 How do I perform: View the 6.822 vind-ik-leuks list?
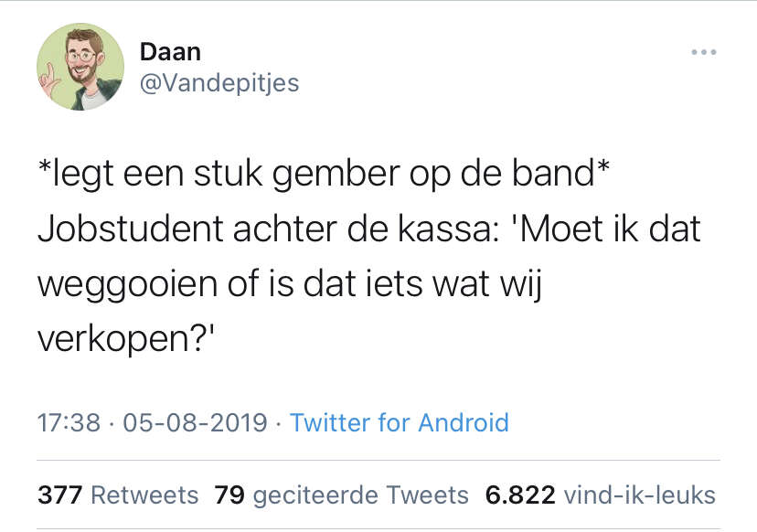point(600,495)
